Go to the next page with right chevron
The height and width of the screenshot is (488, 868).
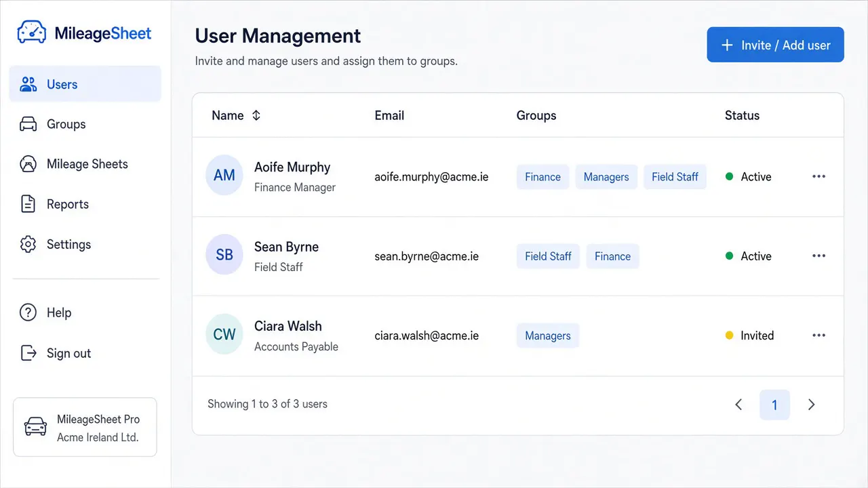pyautogui.click(x=811, y=405)
